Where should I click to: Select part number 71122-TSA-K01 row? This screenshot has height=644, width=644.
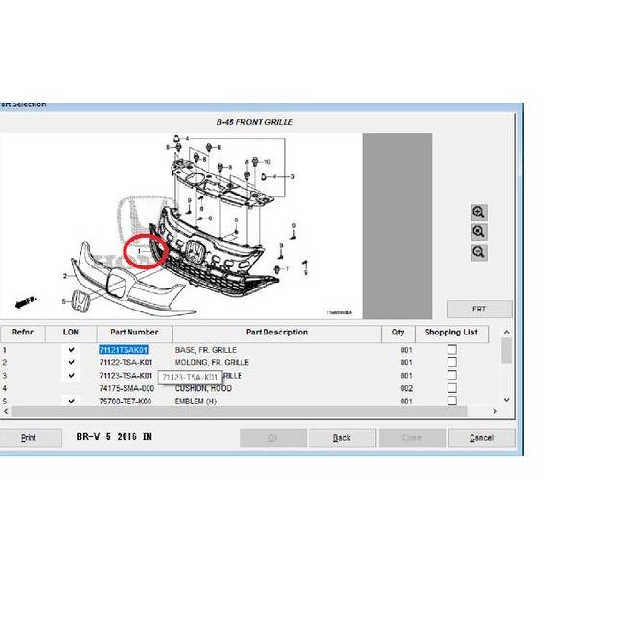click(x=126, y=363)
